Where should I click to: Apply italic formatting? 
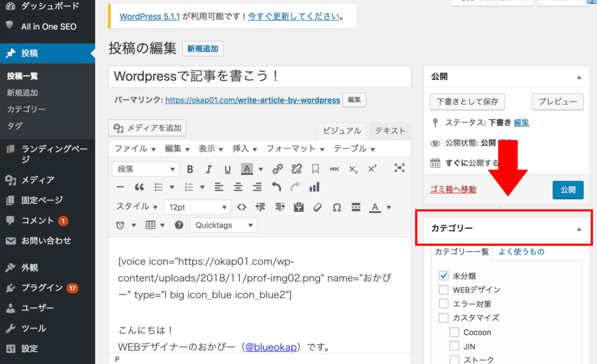click(209, 169)
